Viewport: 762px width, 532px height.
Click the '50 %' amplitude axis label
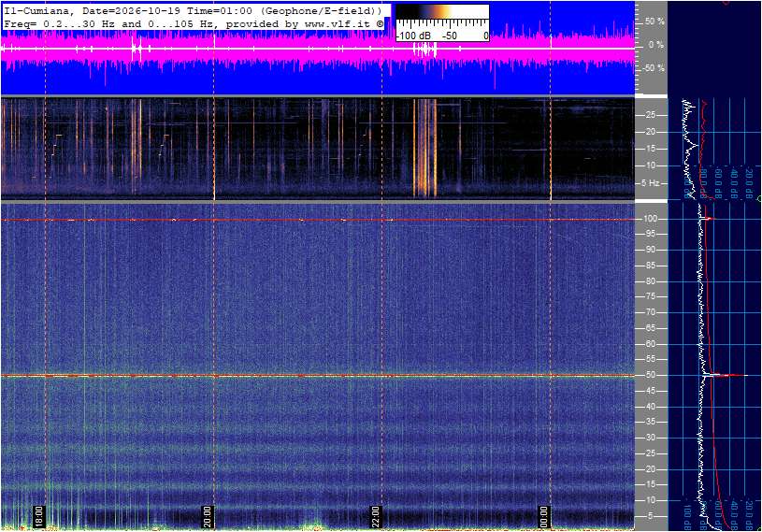(654, 22)
